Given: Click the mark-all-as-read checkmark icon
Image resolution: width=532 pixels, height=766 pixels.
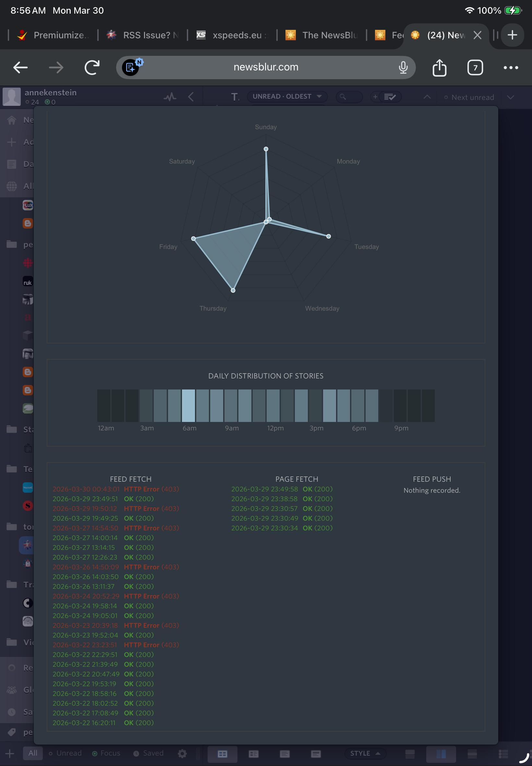Looking at the screenshot, I should coord(390,97).
